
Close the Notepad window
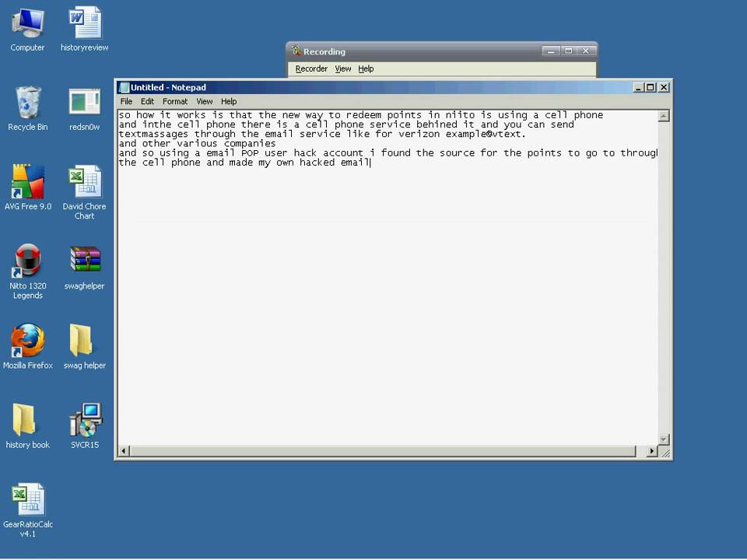(664, 88)
